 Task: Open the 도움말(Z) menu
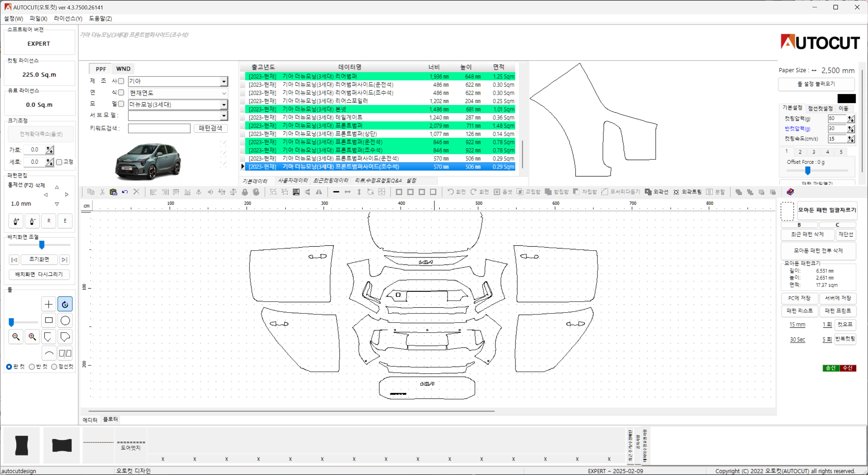(x=100, y=19)
